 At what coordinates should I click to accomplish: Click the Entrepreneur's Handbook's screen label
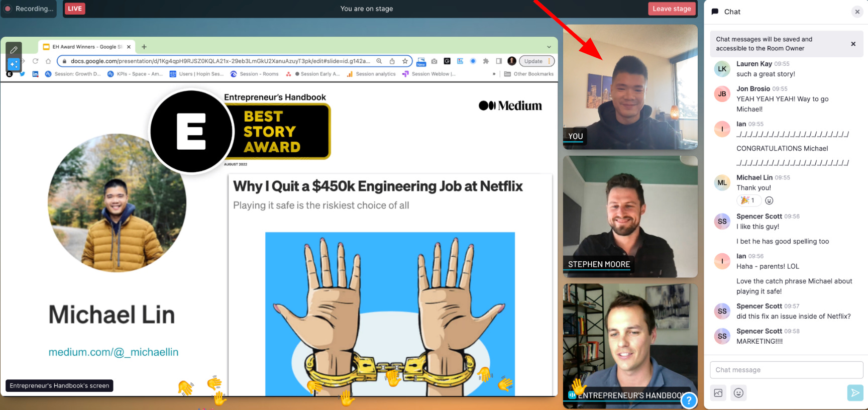pos(59,385)
